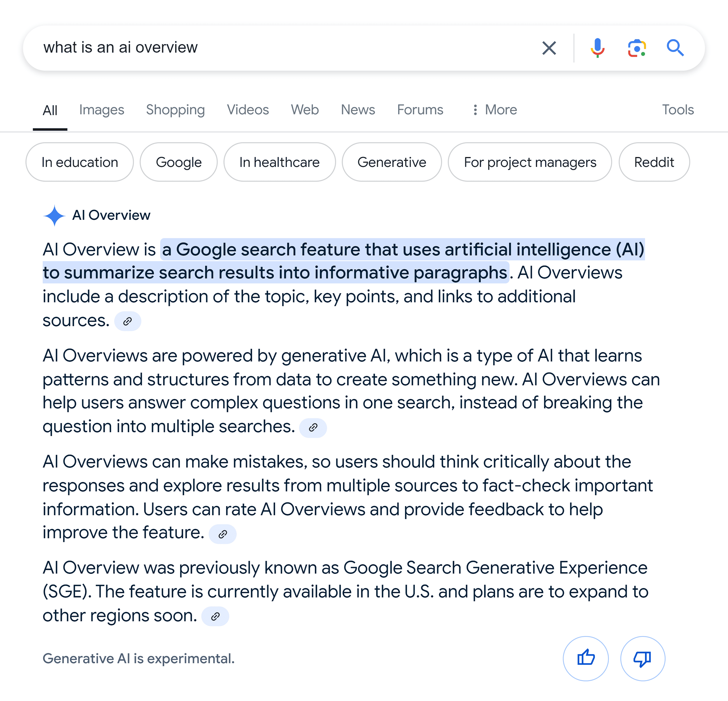Open the source link icon after 'multiple searches'
This screenshot has width=728, height=701.
(313, 427)
